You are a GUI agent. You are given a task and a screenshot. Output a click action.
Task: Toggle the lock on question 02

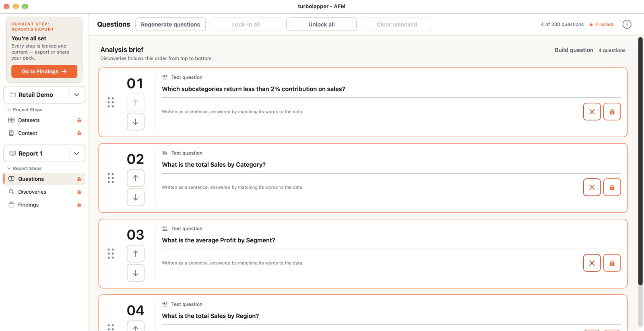click(612, 187)
